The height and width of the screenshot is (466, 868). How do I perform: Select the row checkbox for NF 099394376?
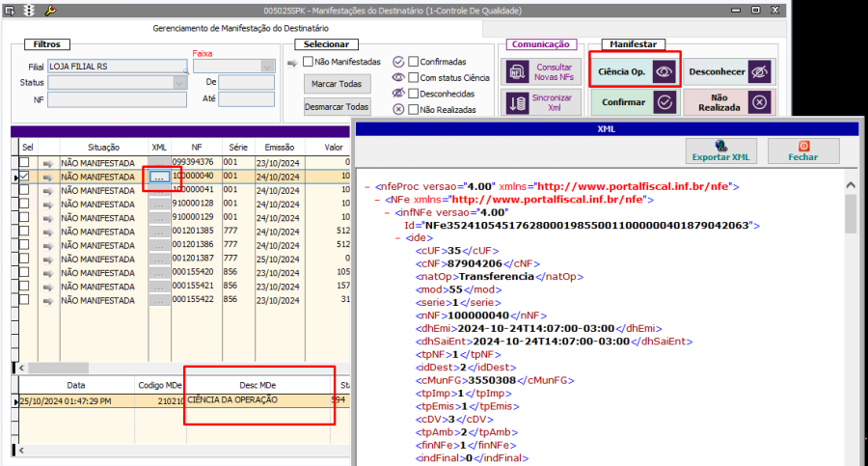(x=24, y=162)
